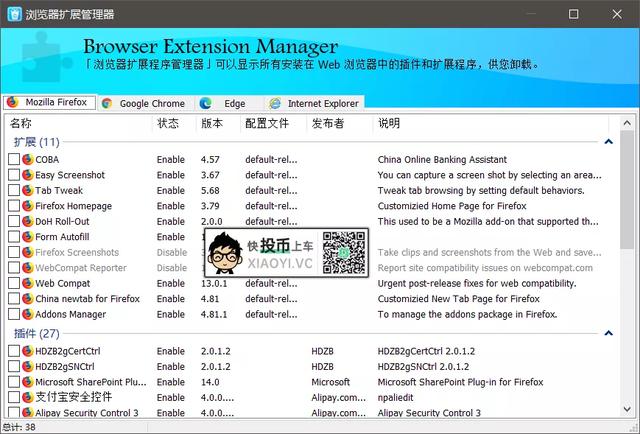
Task: Click the Disable status of Firefox Screenshots
Action: tap(172, 252)
